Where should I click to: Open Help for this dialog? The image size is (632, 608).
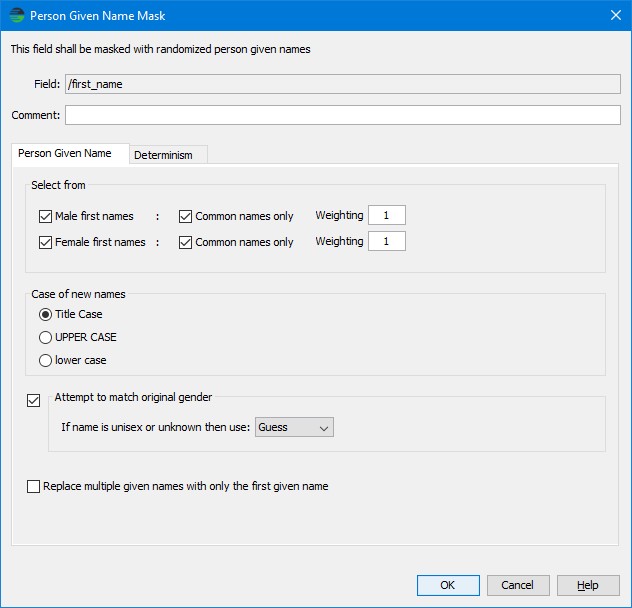588,585
